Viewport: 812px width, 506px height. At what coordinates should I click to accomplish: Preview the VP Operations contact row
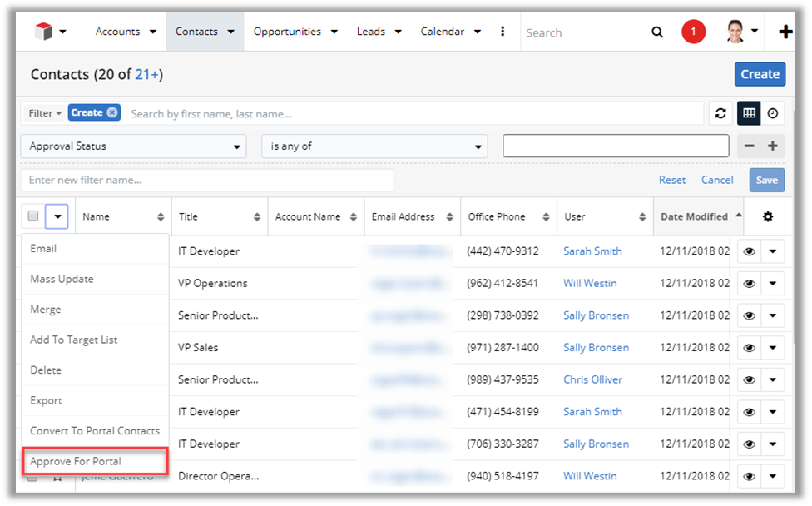(749, 284)
